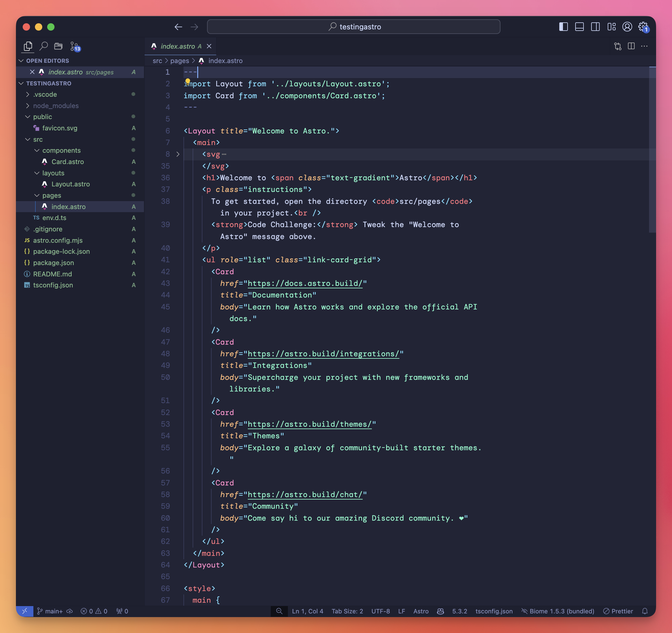Open the Source Control icon with badge 13
Image resolution: width=672 pixels, height=633 pixels.
coord(75,46)
